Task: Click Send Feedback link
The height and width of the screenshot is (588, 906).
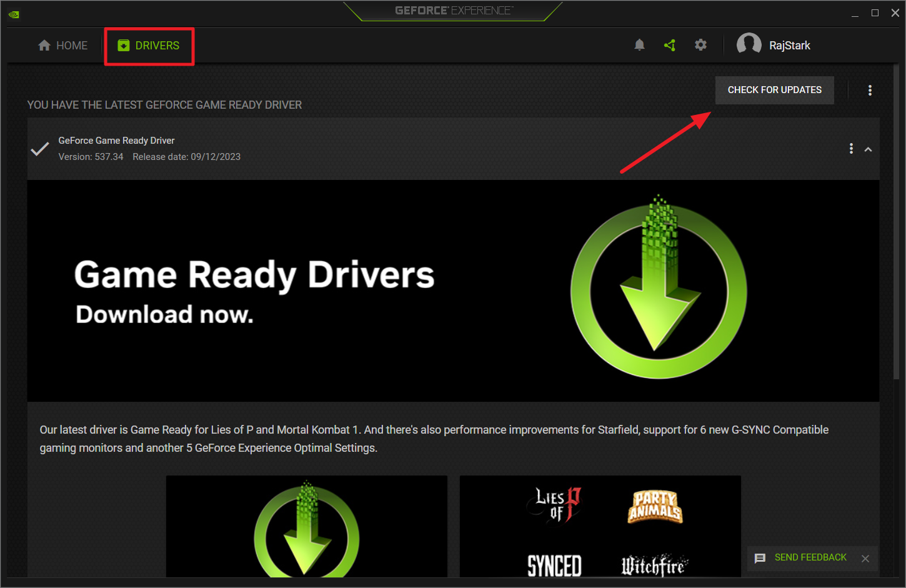Action: click(x=810, y=557)
